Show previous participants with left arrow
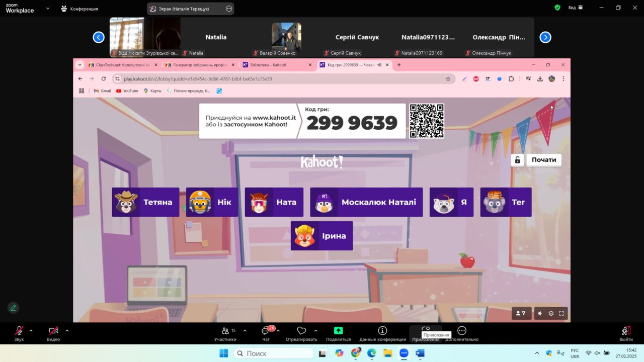Screen dimensions: 644x362 (99, 37)
